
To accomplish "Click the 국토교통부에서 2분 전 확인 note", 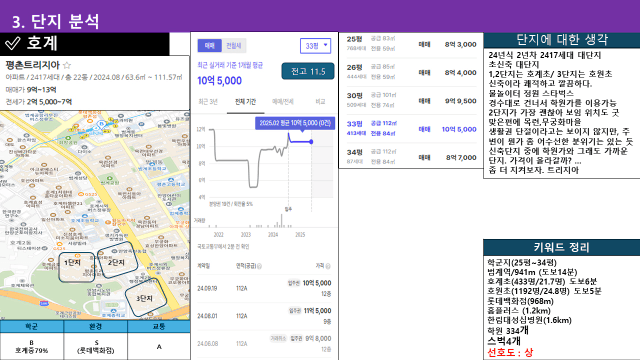I will point(223,247).
